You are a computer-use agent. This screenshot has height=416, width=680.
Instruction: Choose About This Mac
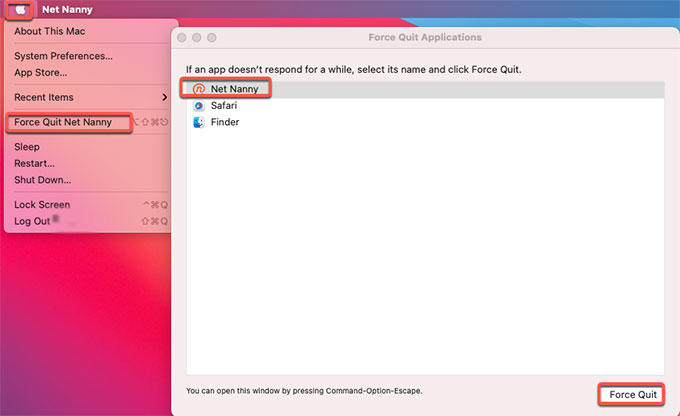[x=49, y=31]
